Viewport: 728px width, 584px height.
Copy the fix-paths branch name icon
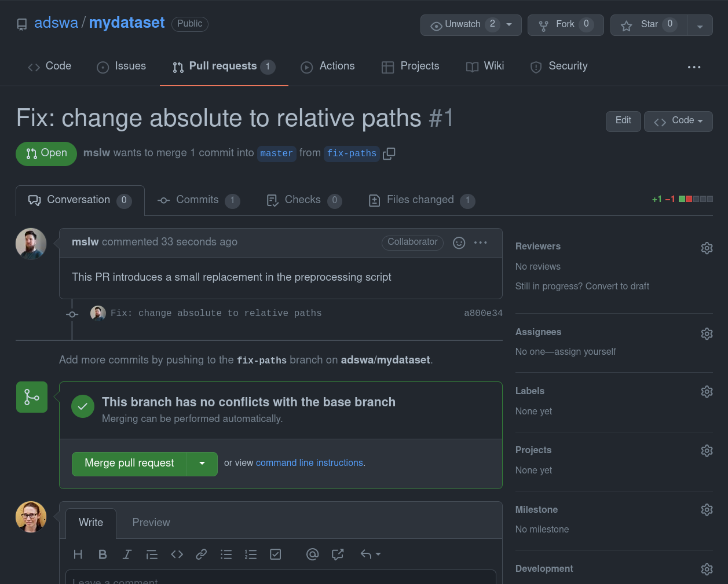coord(389,153)
